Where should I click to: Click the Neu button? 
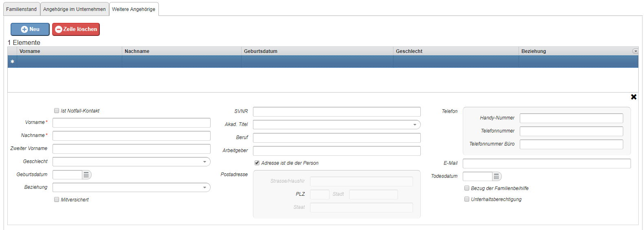pos(30,29)
